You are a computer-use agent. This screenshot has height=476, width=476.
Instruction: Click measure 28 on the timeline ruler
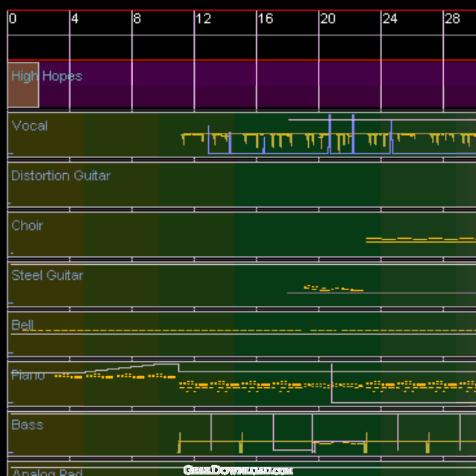click(x=452, y=19)
